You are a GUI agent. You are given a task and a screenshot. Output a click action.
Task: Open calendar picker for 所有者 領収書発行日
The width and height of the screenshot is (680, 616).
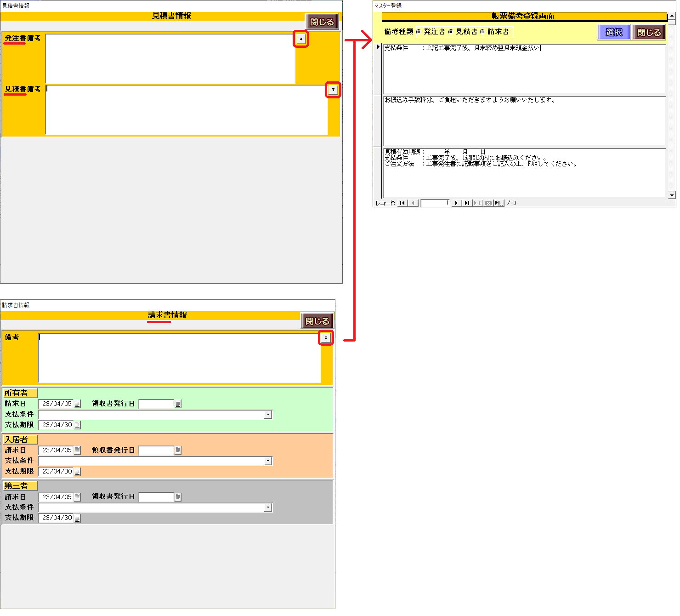[x=178, y=404]
